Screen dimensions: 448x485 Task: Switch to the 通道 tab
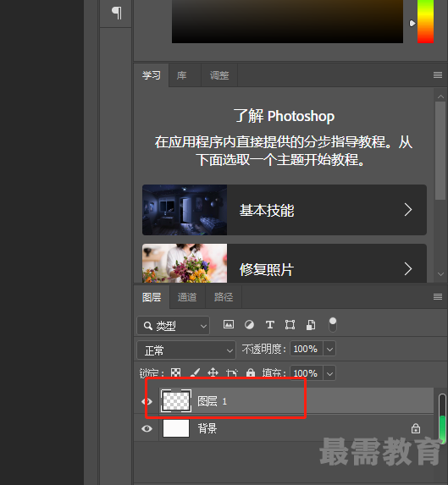[x=187, y=297]
